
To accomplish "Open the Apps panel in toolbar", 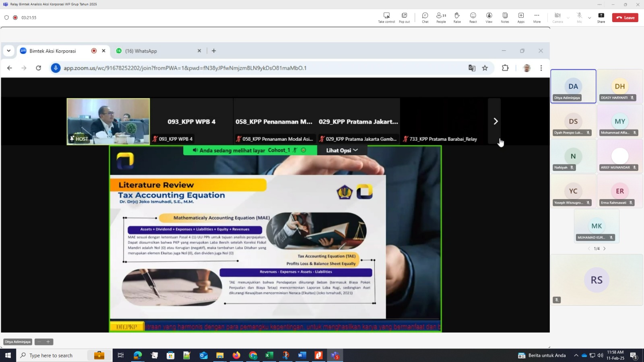I will [x=521, y=17].
